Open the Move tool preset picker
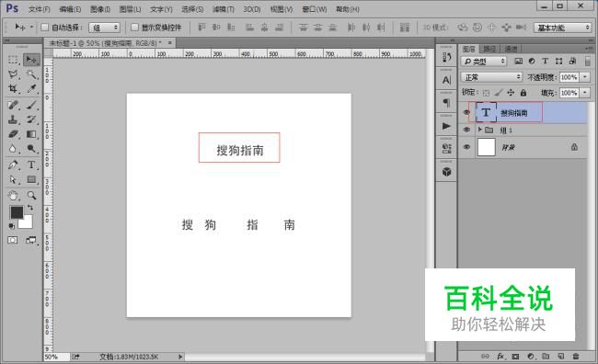The height and width of the screenshot is (364, 598). pyautogui.click(x=31, y=27)
